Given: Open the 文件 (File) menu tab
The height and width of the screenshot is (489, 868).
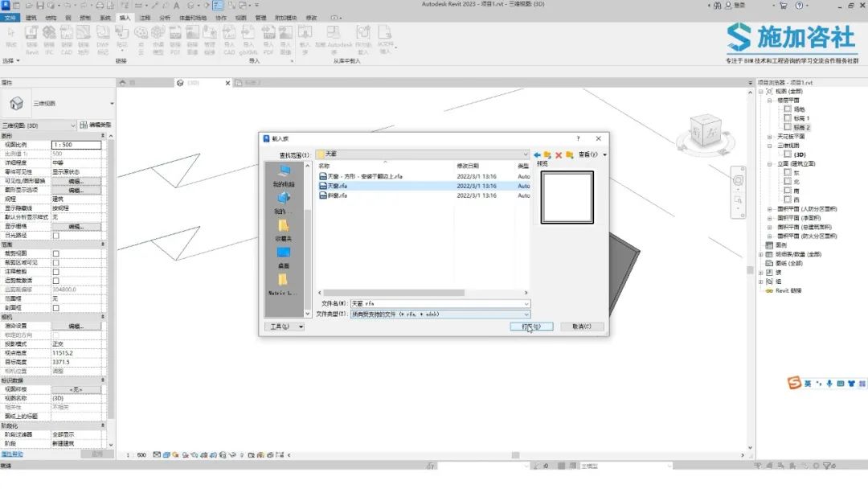Looking at the screenshot, I should pos(10,18).
